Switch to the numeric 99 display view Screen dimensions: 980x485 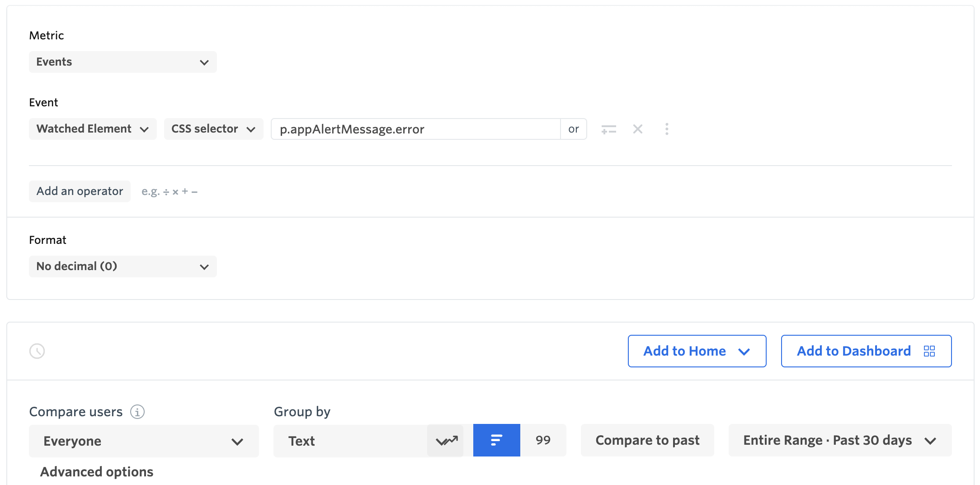[x=544, y=440]
